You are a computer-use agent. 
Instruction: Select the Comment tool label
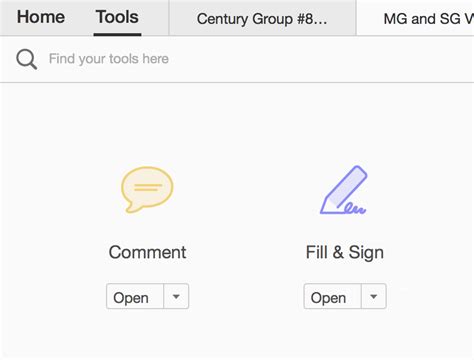pyautogui.click(x=147, y=252)
